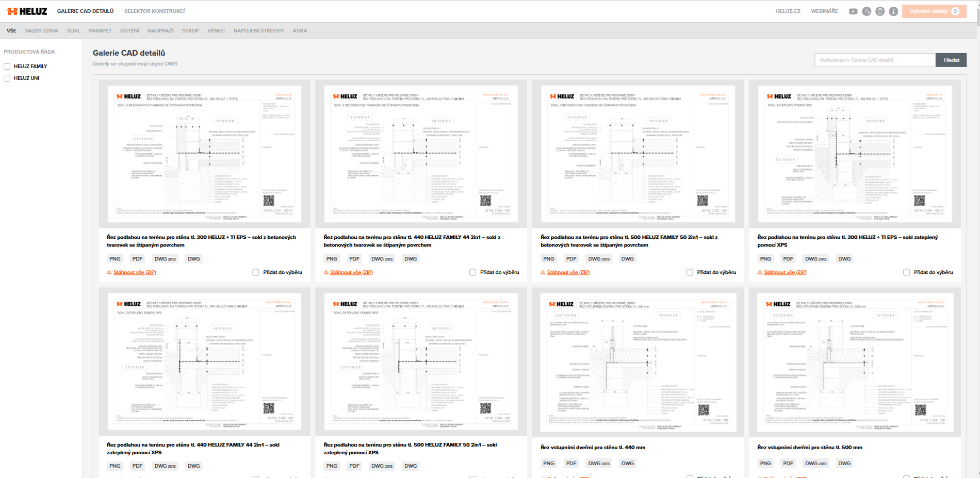Download PNG for 300 zateplený XPS card
The image size is (980, 478).
pos(765,259)
